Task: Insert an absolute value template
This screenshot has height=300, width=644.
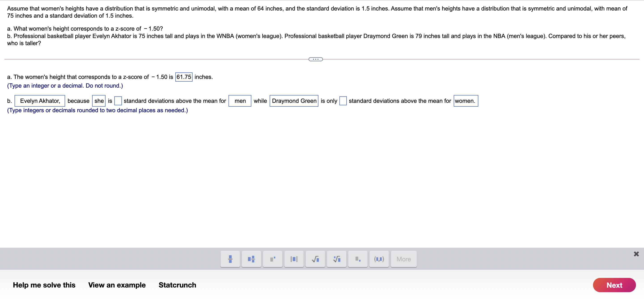Action: 294,259
